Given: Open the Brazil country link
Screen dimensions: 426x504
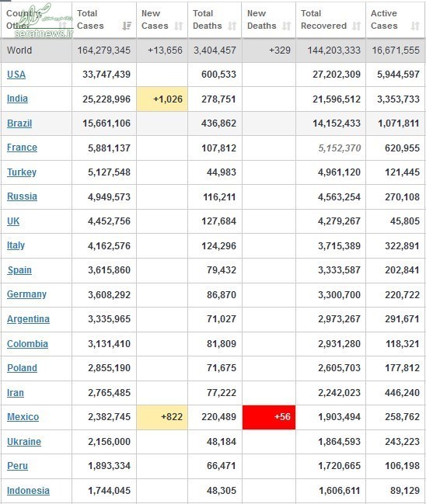Looking at the screenshot, I should pos(19,123).
